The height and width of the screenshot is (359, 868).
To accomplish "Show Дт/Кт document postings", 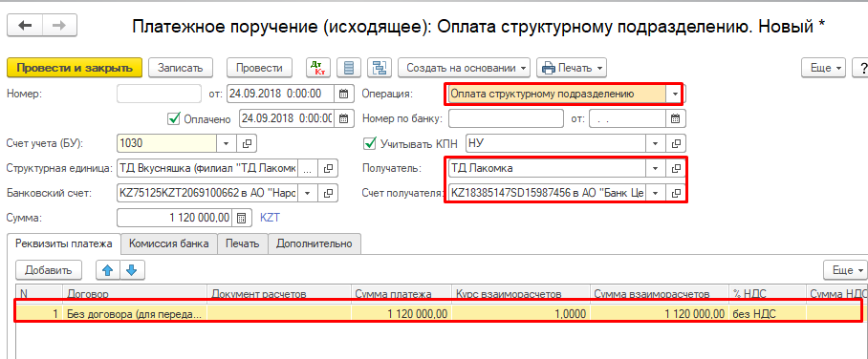I will tap(318, 68).
